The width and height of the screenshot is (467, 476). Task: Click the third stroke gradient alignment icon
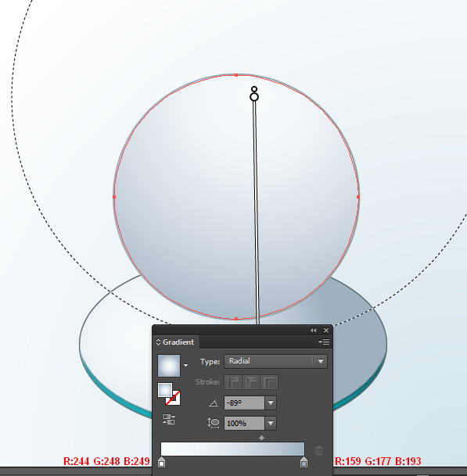click(269, 382)
